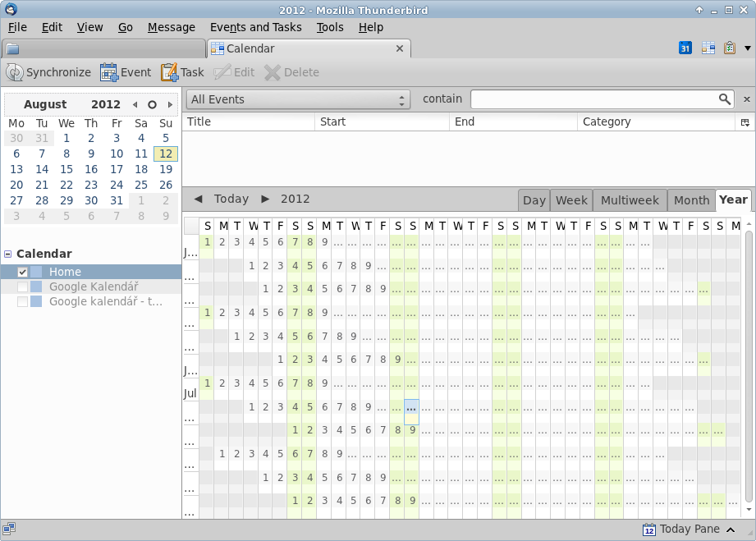Open the Go menu
Image resolution: width=756 pixels, height=541 pixels.
(x=126, y=27)
